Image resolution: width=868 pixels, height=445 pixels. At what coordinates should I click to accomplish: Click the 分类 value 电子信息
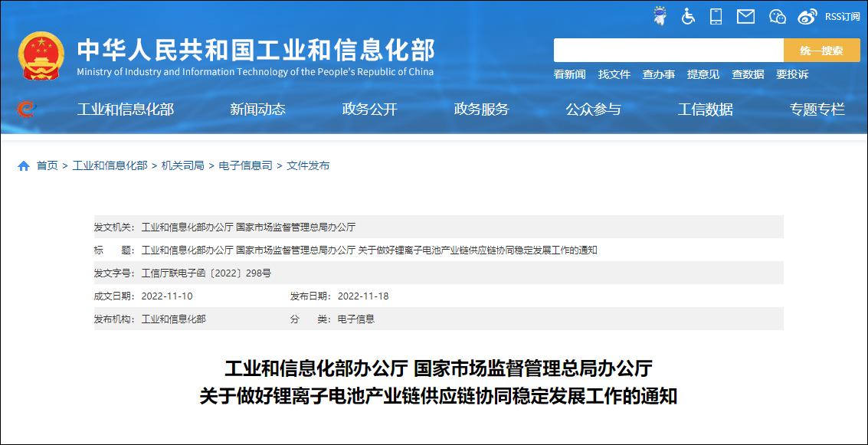click(x=356, y=319)
